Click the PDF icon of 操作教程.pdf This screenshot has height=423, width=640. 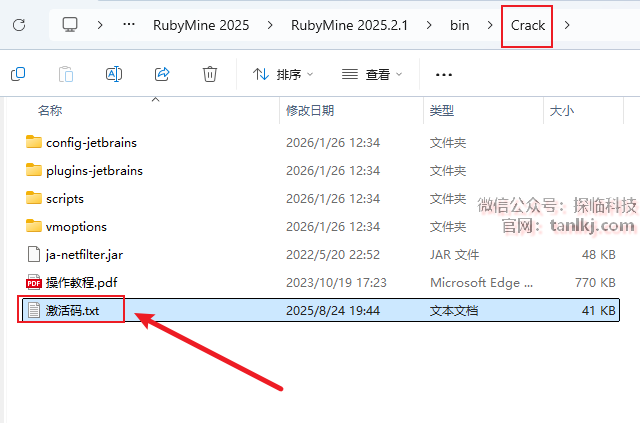coord(34,282)
